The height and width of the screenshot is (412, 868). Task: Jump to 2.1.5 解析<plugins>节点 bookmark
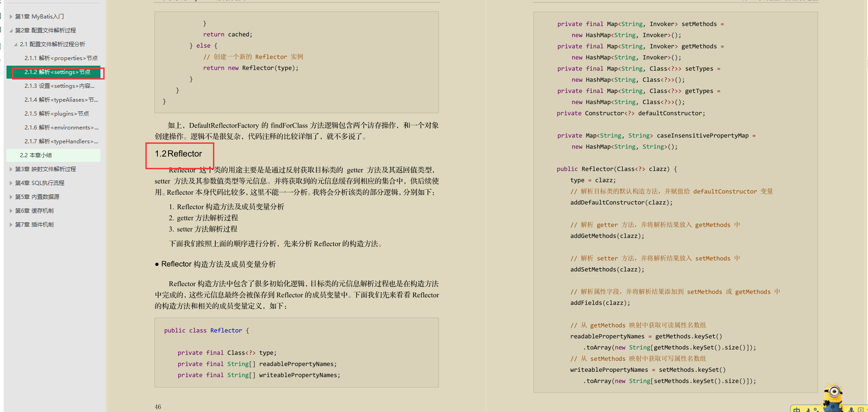pos(56,114)
